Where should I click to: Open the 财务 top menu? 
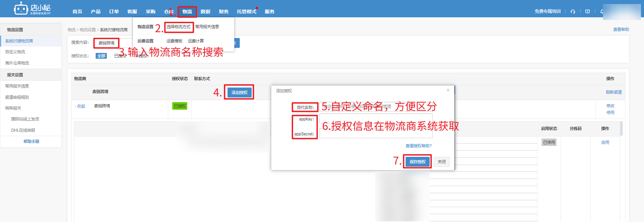click(x=224, y=12)
